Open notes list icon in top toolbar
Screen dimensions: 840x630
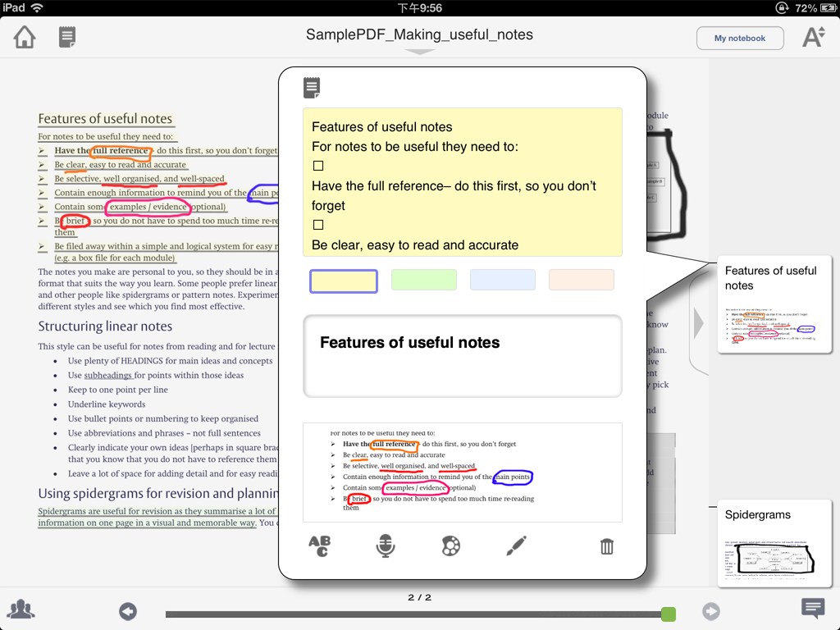pyautogui.click(x=67, y=37)
